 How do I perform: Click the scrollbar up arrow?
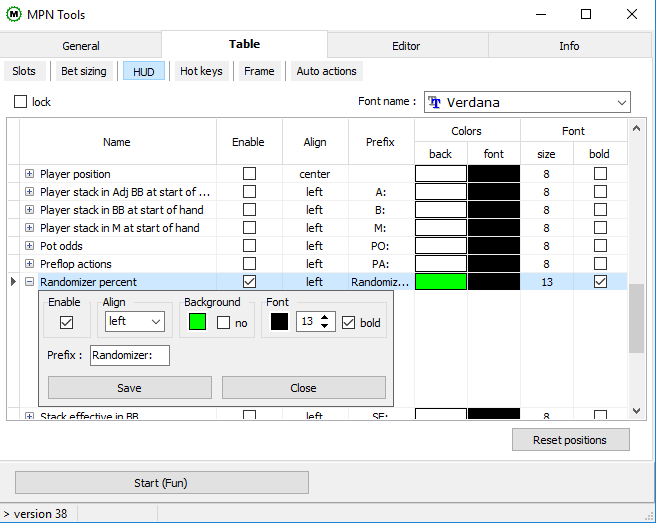[x=636, y=128]
